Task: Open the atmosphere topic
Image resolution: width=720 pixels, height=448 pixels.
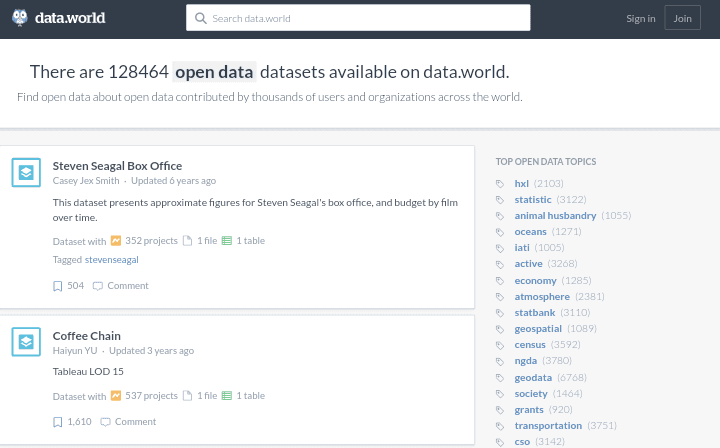Action: pyautogui.click(x=542, y=297)
